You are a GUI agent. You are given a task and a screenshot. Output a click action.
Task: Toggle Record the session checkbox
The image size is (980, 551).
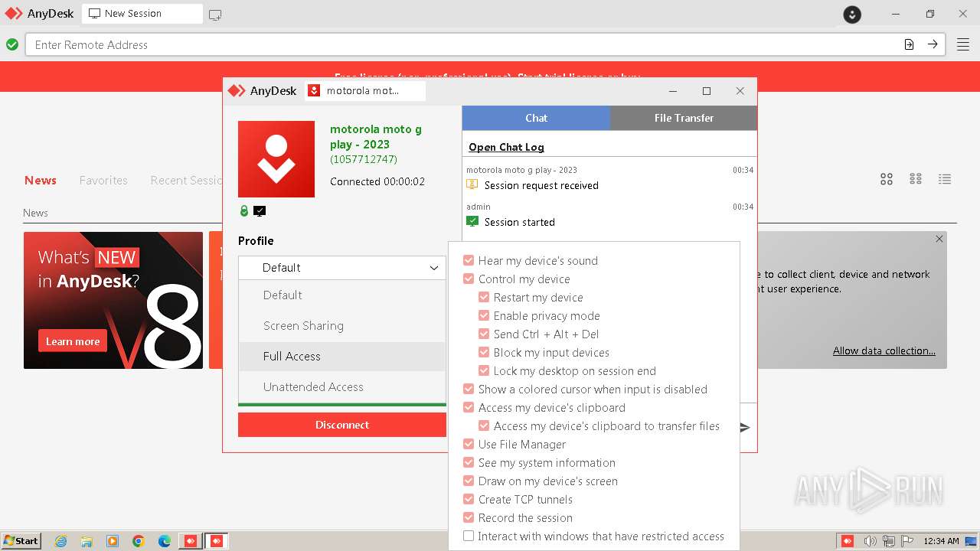(x=469, y=518)
